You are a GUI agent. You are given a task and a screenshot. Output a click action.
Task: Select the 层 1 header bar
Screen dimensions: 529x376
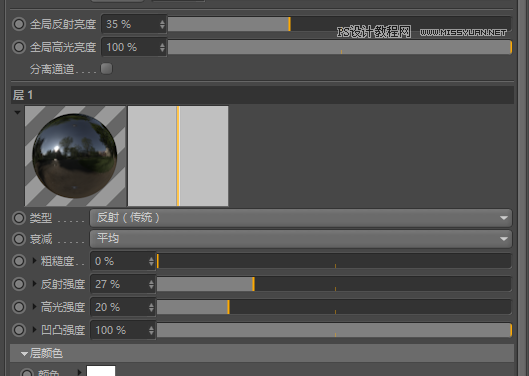262,95
